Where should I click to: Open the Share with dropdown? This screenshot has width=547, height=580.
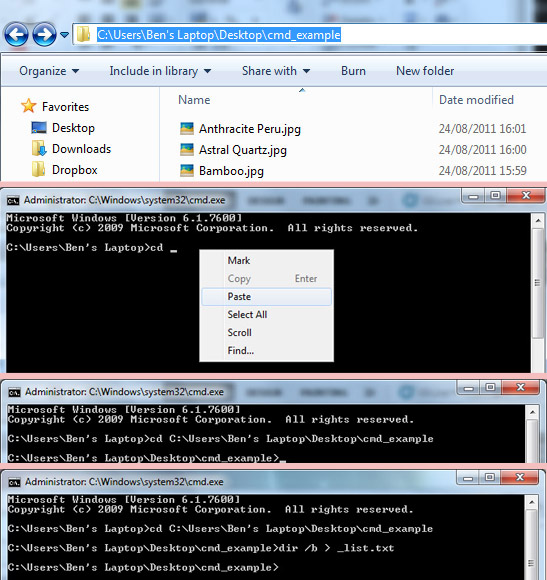(x=276, y=71)
